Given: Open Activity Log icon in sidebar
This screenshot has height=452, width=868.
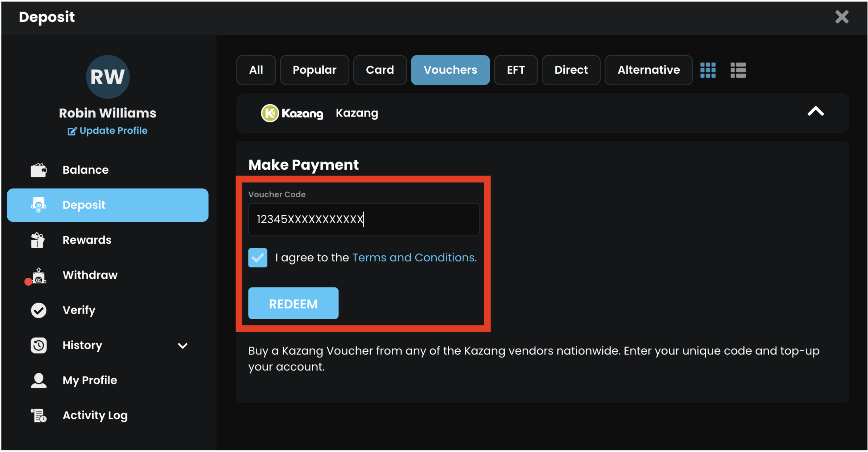Looking at the screenshot, I should pyautogui.click(x=39, y=415).
